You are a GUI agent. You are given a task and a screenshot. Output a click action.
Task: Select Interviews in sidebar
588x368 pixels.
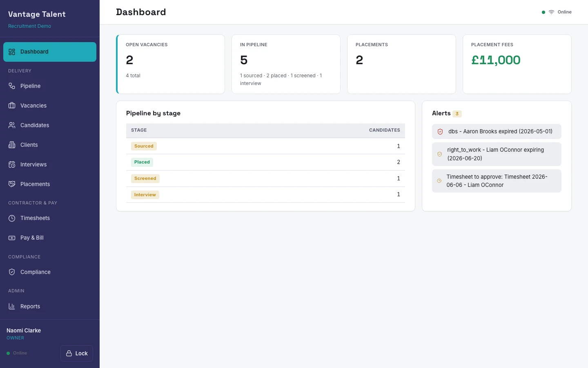point(50,164)
